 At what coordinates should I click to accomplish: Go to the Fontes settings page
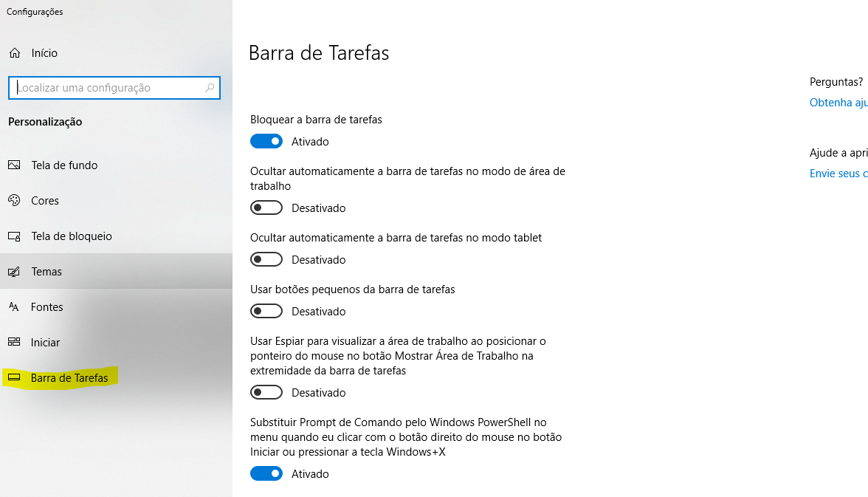click(117, 307)
